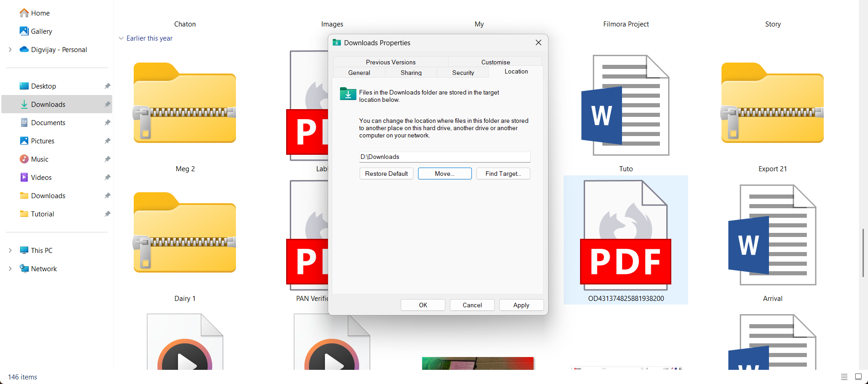The image size is (868, 384).
Task: Open the Pictures folder icon
Action: (x=24, y=141)
